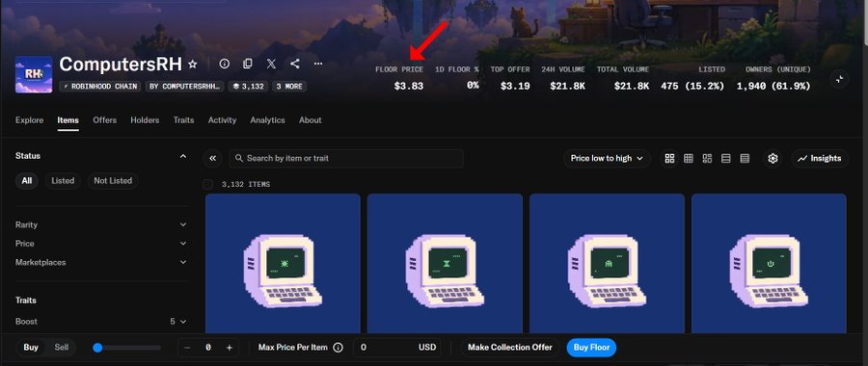The width and height of the screenshot is (868, 366).
Task: Click Make Collection Offer button
Action: click(510, 348)
